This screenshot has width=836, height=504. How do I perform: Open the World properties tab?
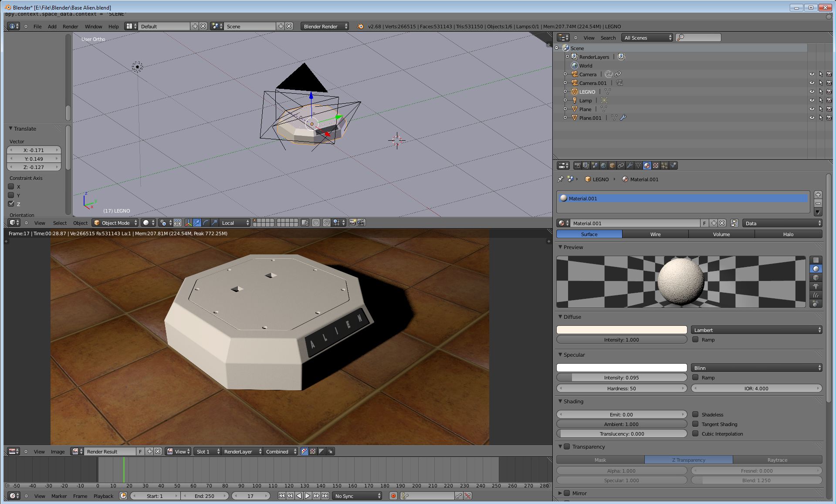(x=603, y=166)
